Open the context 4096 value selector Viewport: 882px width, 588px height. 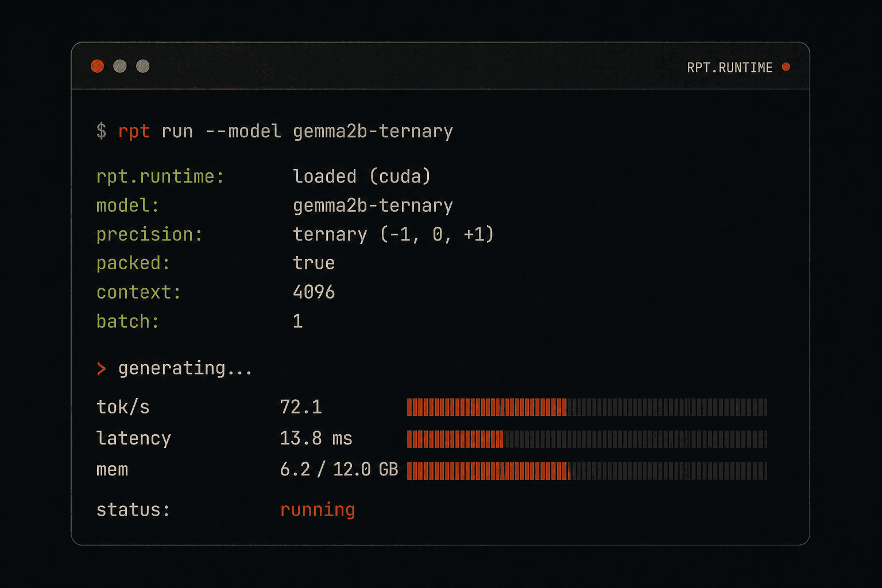pos(314,292)
